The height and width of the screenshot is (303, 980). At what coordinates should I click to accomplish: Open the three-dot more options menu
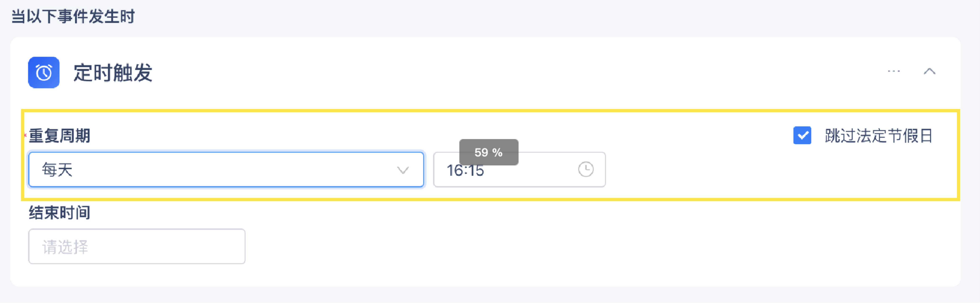pos(894,71)
